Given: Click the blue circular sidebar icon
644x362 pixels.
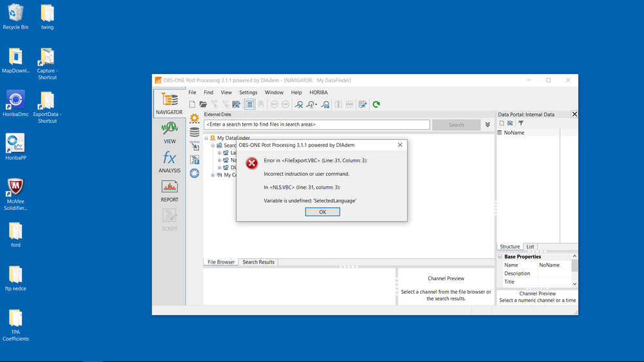Looking at the screenshot, I should pyautogui.click(x=194, y=173).
